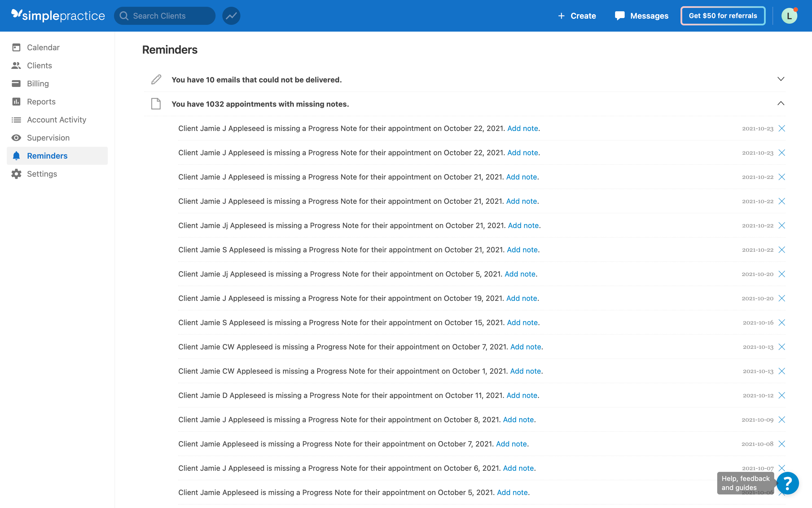812x508 pixels.
Task: Click the Get $50 for referrals button
Action: pos(723,16)
